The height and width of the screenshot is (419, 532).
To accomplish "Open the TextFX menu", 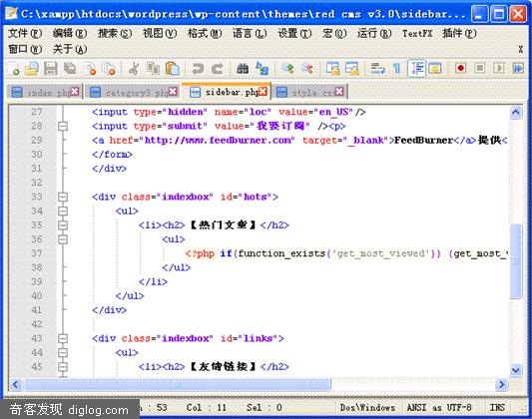I will pos(417,33).
